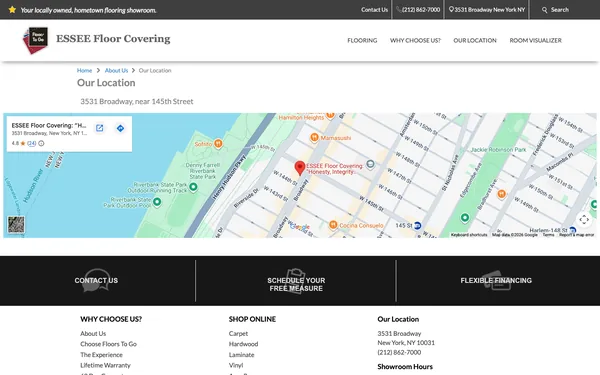The width and height of the screenshot is (600, 375).
Task: Get directions via blue diamond icon
Action: pyautogui.click(x=120, y=128)
